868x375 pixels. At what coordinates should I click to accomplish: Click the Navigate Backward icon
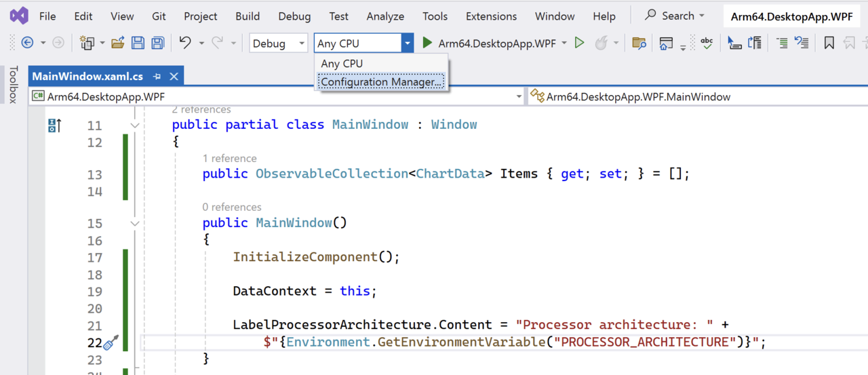pos(27,43)
